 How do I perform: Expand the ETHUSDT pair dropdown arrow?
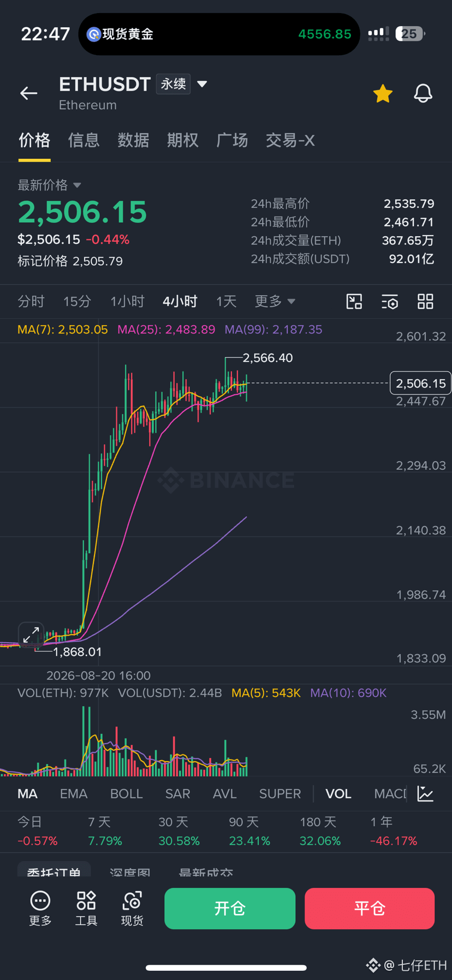point(202,84)
